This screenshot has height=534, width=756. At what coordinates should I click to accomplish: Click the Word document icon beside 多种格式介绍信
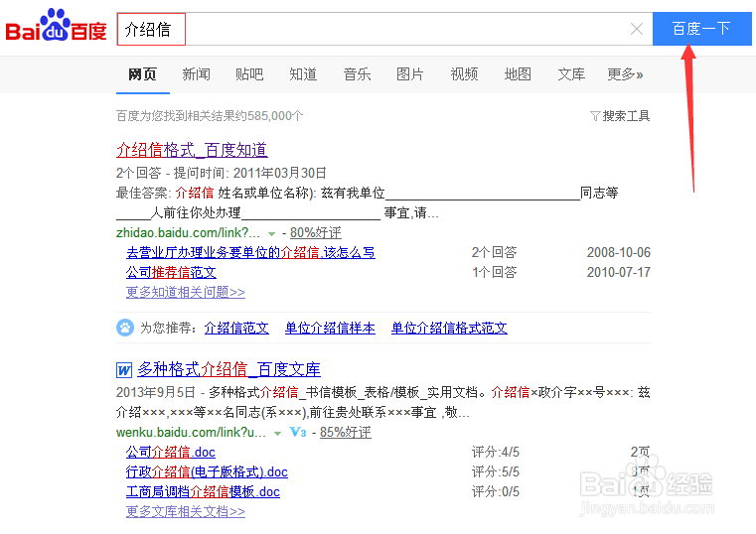coord(124,370)
